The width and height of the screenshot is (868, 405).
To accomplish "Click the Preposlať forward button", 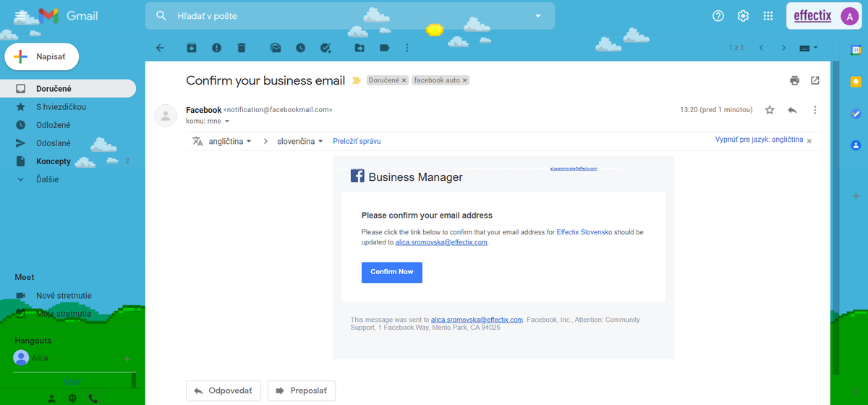I will 302,391.
